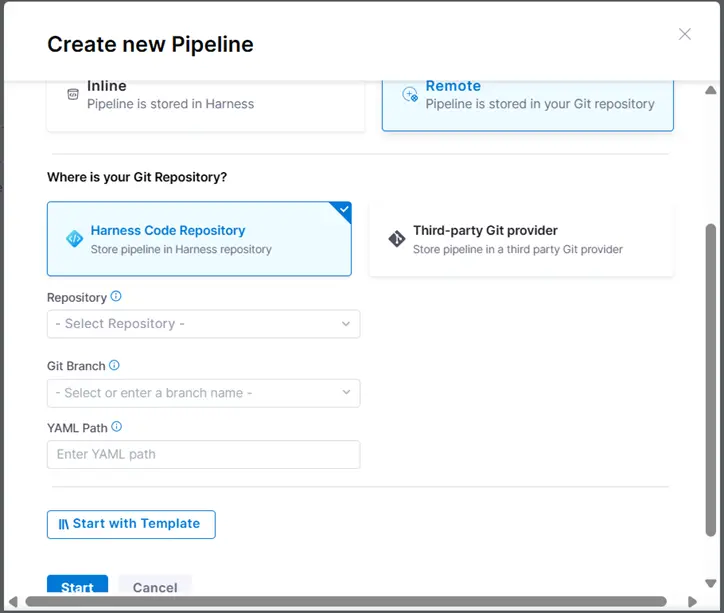Click the Inline storage icon
The height and width of the screenshot is (613, 724).
click(73, 94)
